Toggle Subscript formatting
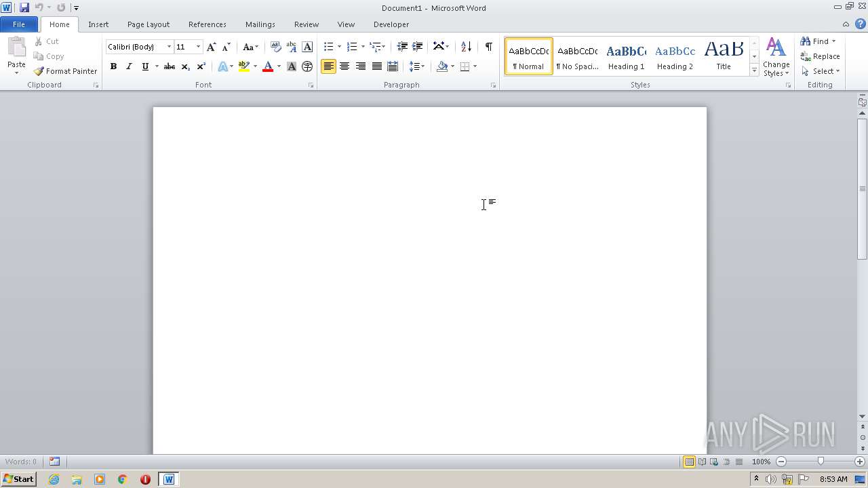The image size is (868, 488). pos(185,66)
